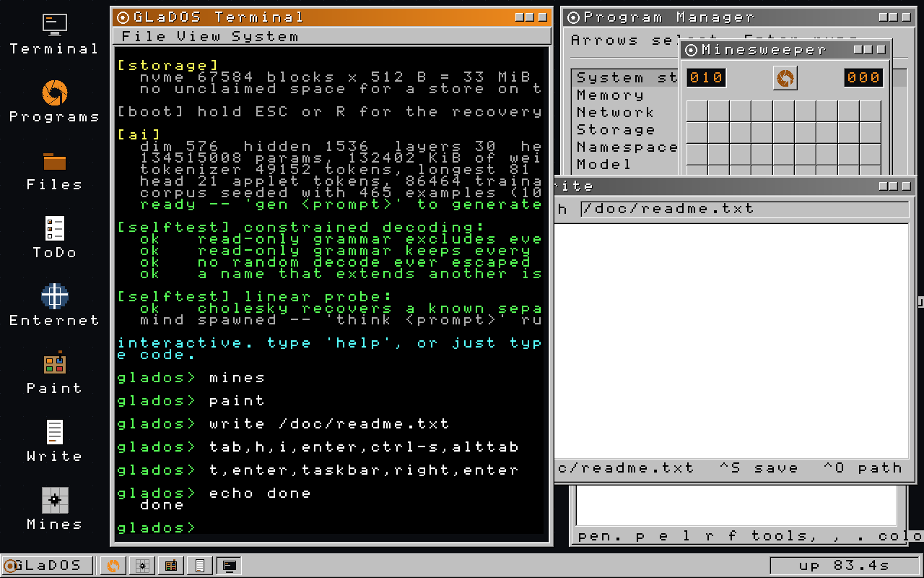Click the '[selftest] linear probe:' line

click(x=254, y=297)
